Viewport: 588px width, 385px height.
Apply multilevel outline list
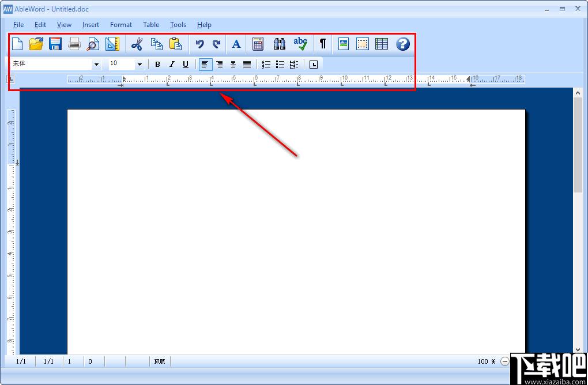(294, 65)
